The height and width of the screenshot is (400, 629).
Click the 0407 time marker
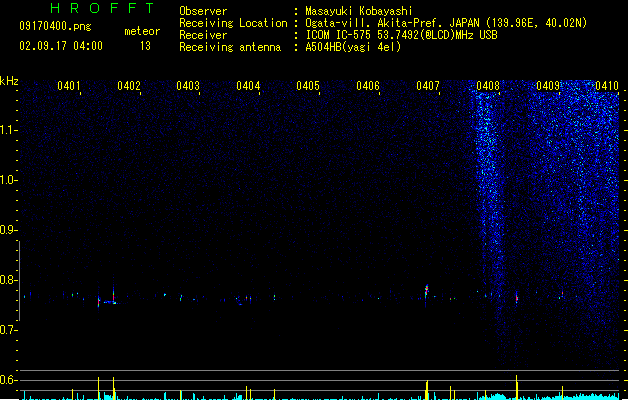click(428, 86)
